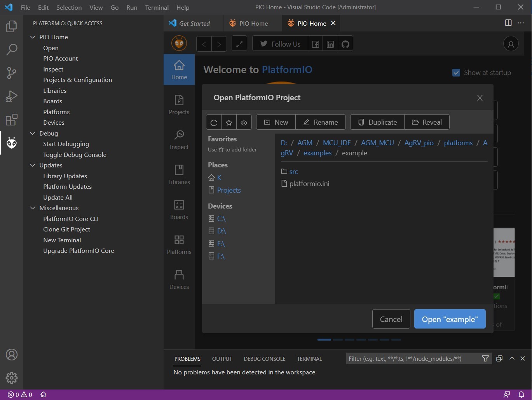
Task: Collapse the Miscellaneous tree section
Action: [33, 208]
